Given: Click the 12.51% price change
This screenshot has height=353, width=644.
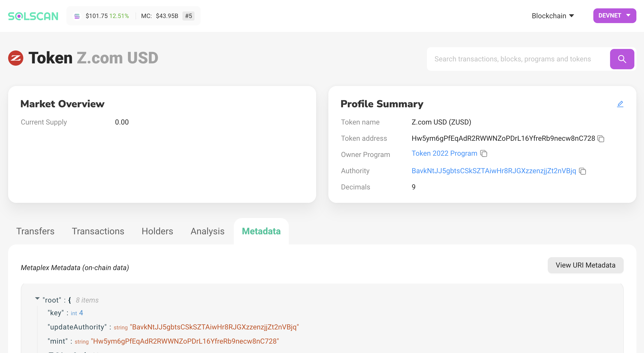Looking at the screenshot, I should click(x=119, y=16).
